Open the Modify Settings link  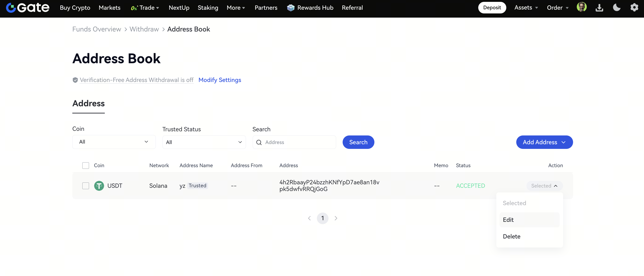coord(220,80)
